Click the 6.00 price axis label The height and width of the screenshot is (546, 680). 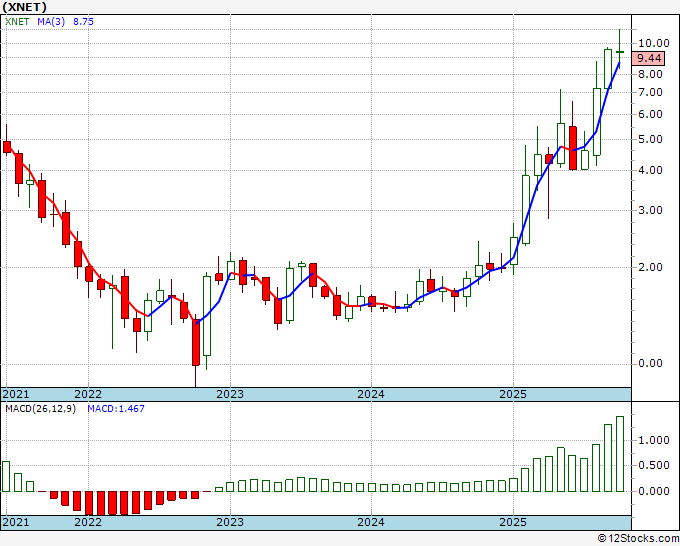click(651, 114)
